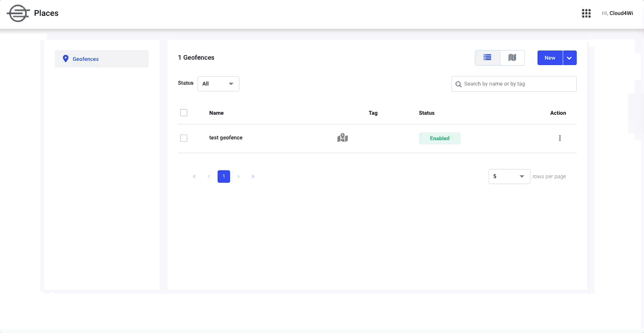Click the New geofence button
This screenshot has width=644, height=333.
[550, 58]
